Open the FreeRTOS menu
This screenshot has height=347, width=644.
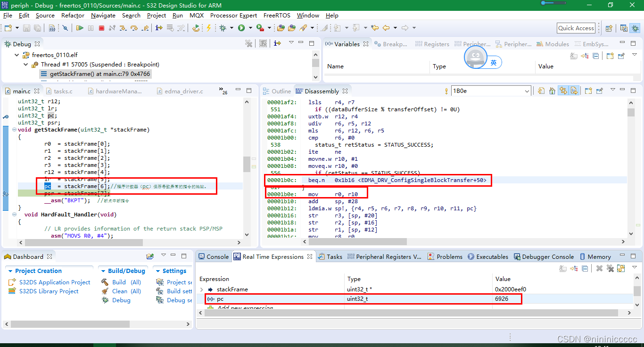277,15
